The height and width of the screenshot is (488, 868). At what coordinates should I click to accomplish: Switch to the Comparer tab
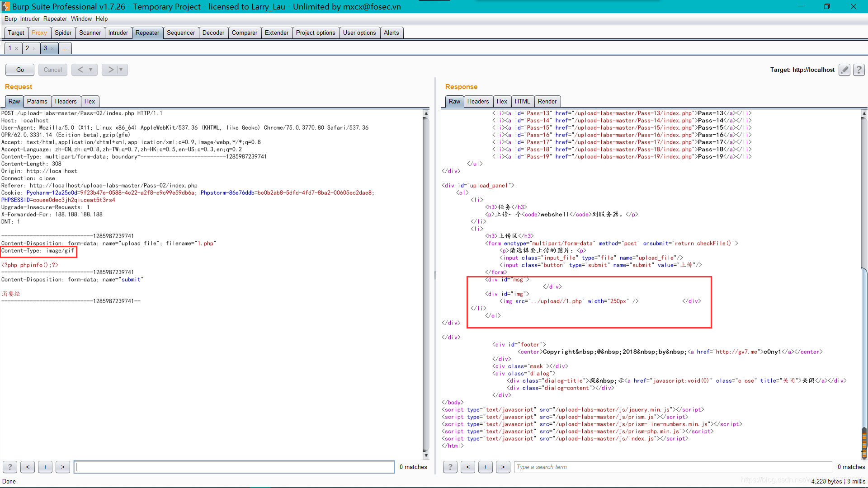[x=245, y=33]
